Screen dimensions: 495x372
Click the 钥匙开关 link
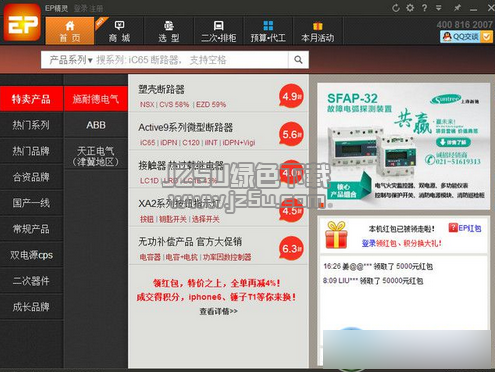click(173, 219)
